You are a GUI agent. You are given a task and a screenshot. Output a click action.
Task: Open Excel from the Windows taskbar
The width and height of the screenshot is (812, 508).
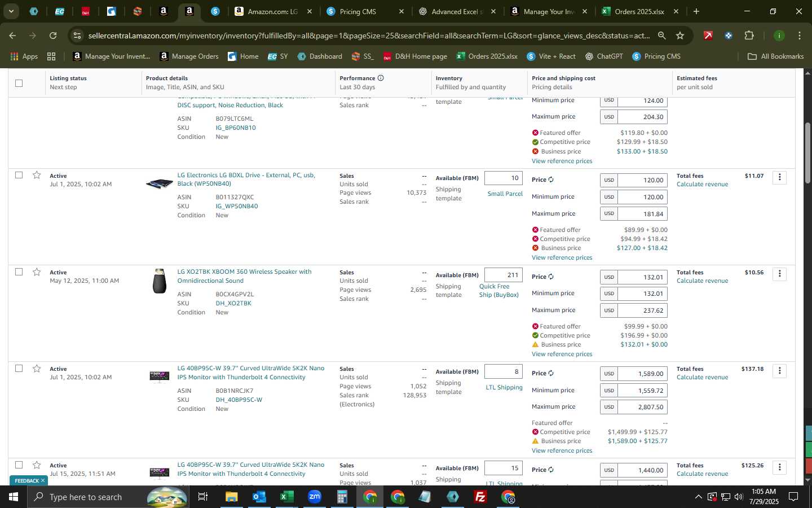(x=287, y=497)
